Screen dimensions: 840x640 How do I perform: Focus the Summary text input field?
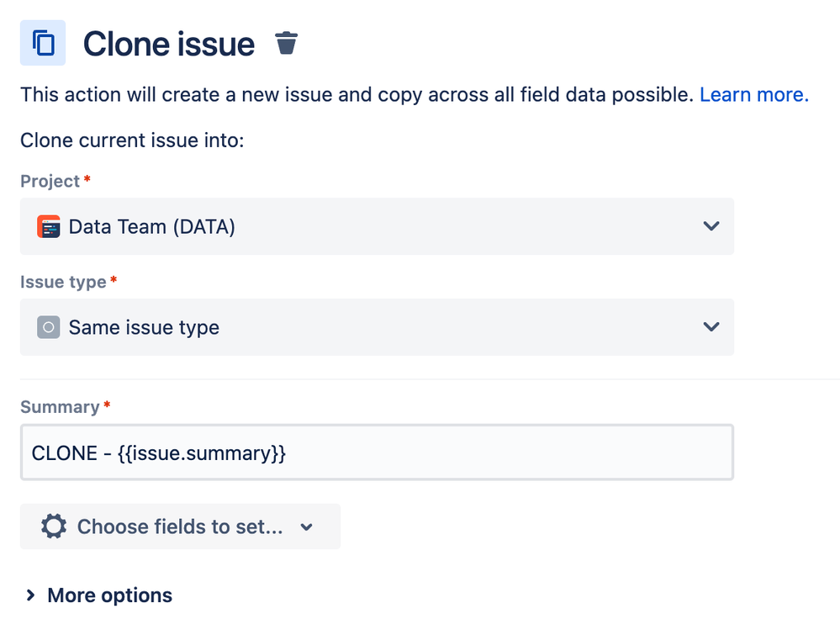click(x=378, y=452)
